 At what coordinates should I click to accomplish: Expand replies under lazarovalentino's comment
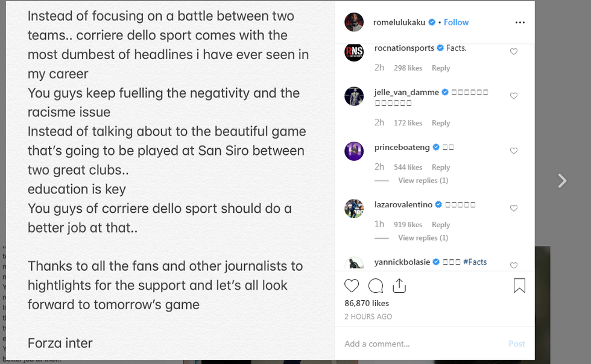(x=423, y=237)
